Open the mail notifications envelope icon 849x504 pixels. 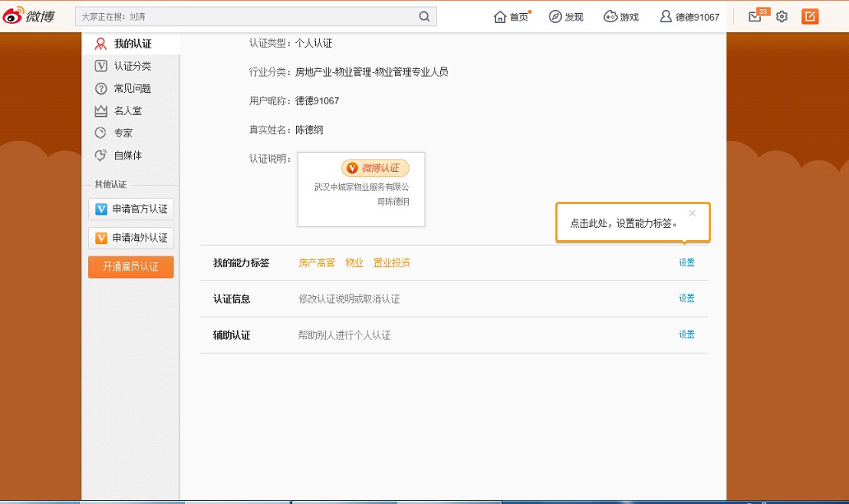pyautogui.click(x=754, y=16)
